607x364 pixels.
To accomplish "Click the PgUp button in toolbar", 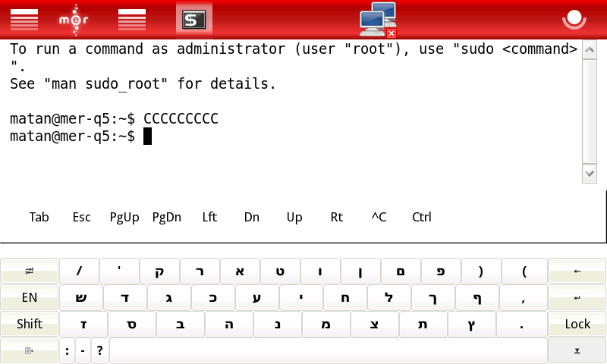I will click(x=124, y=217).
